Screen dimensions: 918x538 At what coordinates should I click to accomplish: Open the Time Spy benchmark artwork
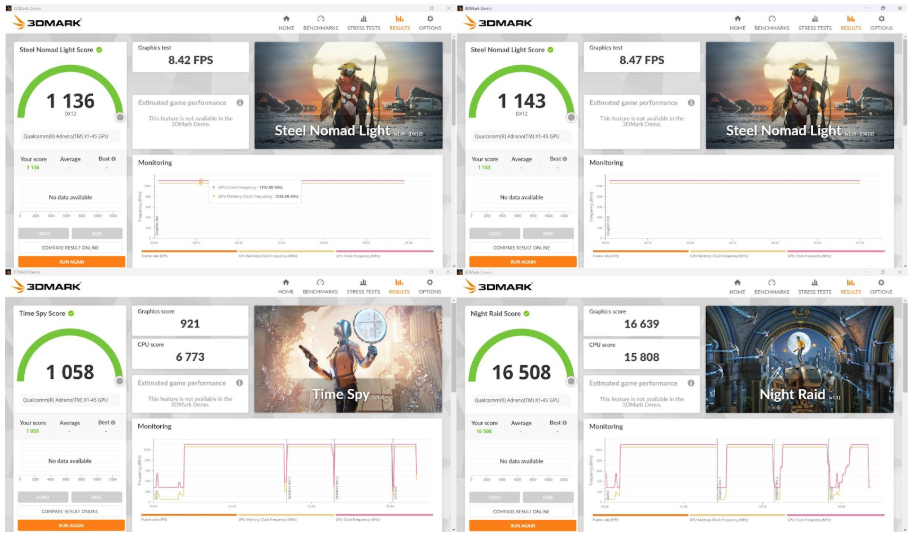coord(348,359)
